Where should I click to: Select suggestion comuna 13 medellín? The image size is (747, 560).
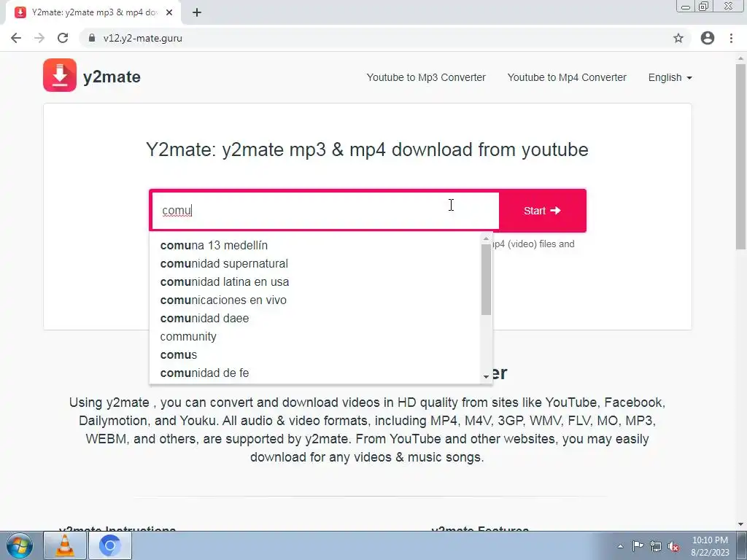pyautogui.click(x=314, y=245)
